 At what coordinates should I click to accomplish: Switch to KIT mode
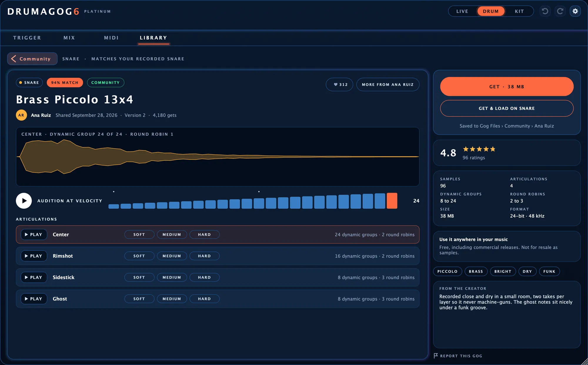coord(519,11)
